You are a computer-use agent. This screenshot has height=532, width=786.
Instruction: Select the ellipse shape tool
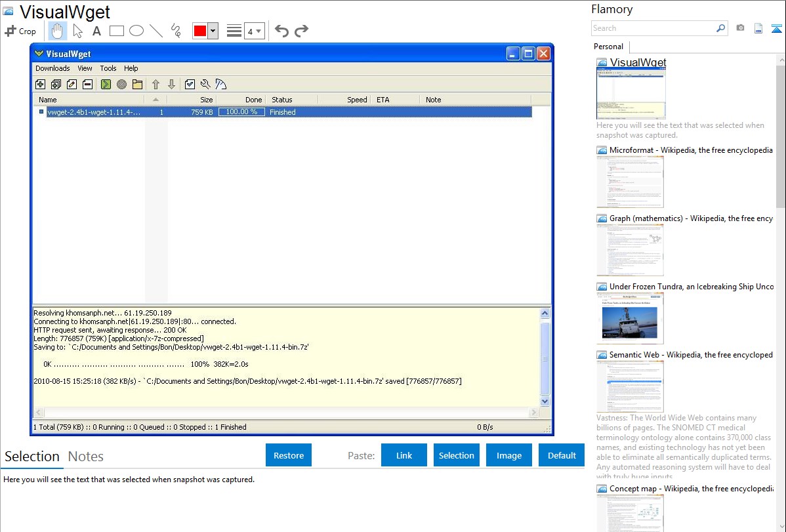click(x=136, y=31)
